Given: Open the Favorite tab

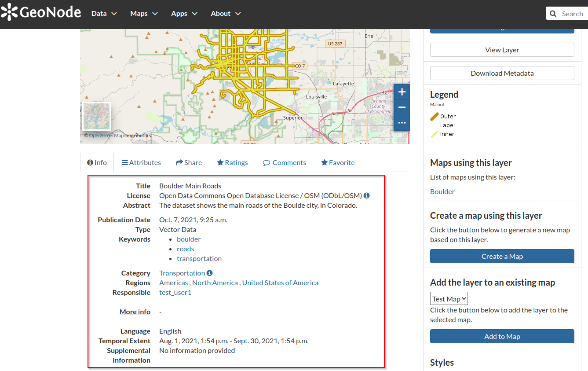Looking at the screenshot, I should [338, 162].
